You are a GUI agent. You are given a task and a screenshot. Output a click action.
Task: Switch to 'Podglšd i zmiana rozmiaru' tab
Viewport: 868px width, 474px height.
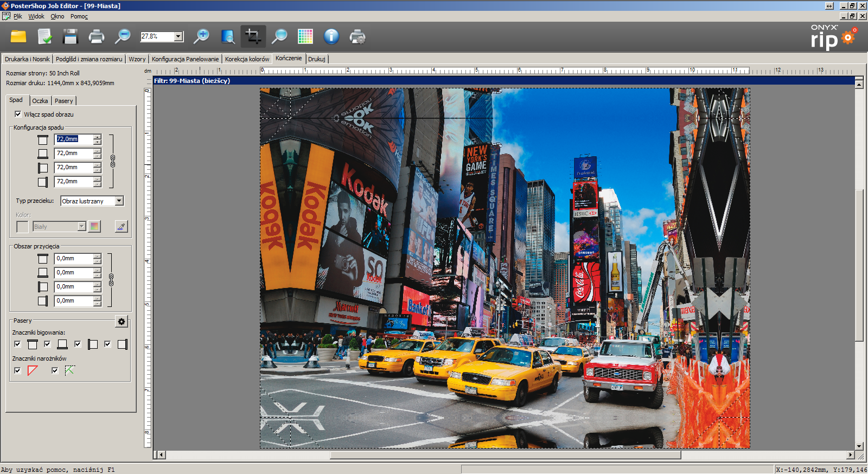point(89,59)
